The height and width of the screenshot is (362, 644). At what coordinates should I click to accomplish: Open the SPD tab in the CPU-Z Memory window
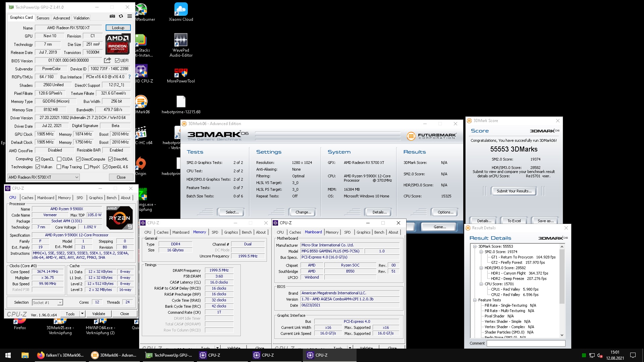click(x=215, y=232)
